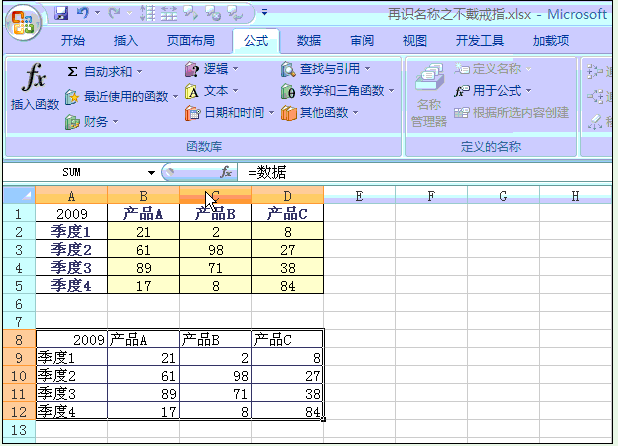Viewport: 618px width, 446px height.
Task: Click cell B9 with value 21
Action: click(x=143, y=358)
